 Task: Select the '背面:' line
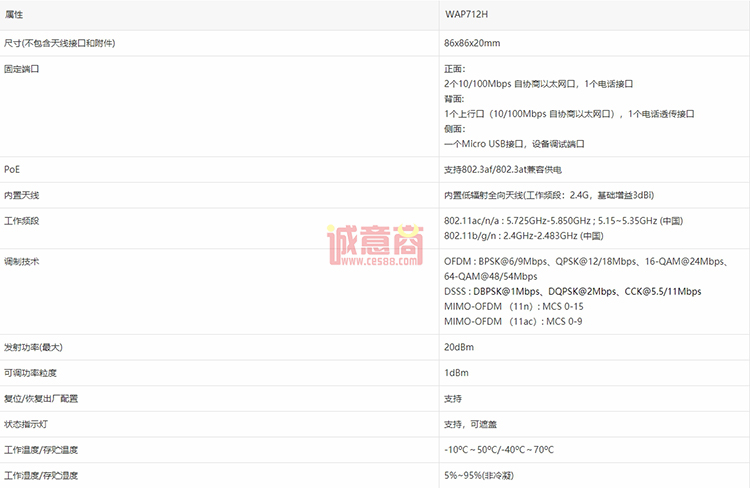[x=454, y=99]
